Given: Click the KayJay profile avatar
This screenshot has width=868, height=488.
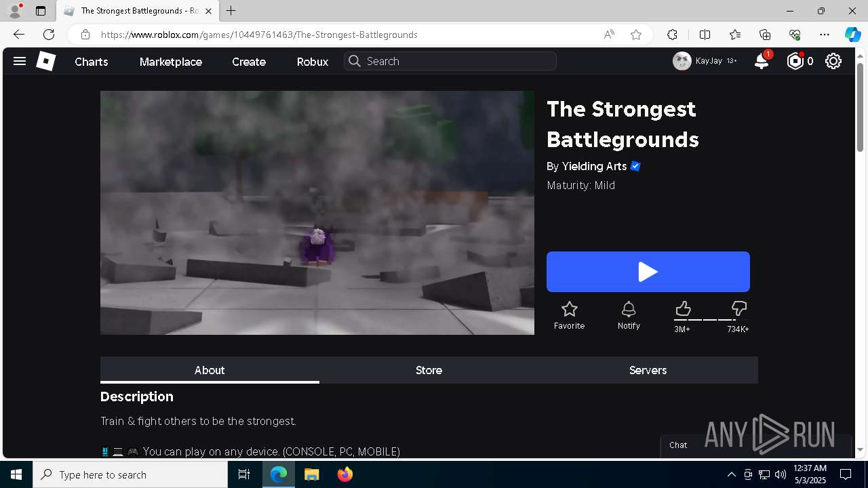Looking at the screenshot, I should pyautogui.click(x=682, y=61).
